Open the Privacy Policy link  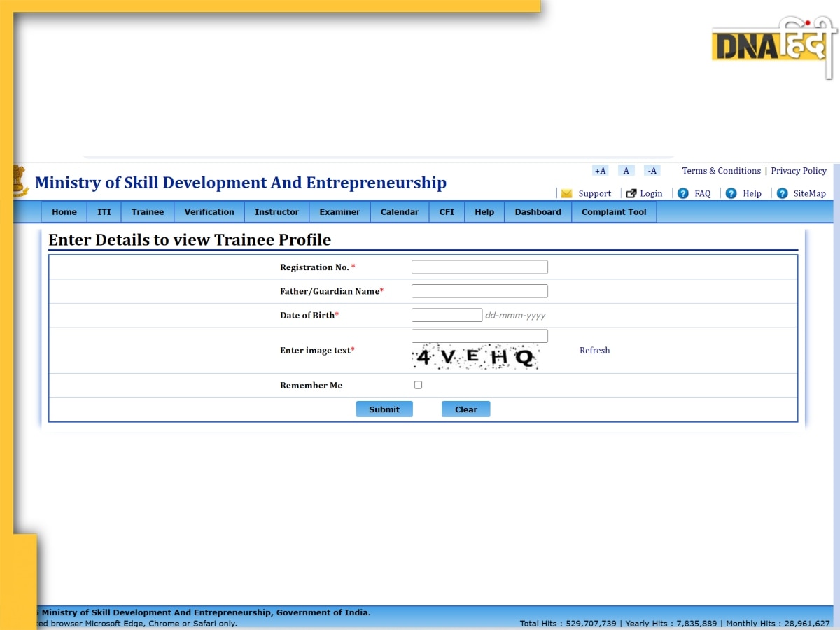pyautogui.click(x=799, y=171)
